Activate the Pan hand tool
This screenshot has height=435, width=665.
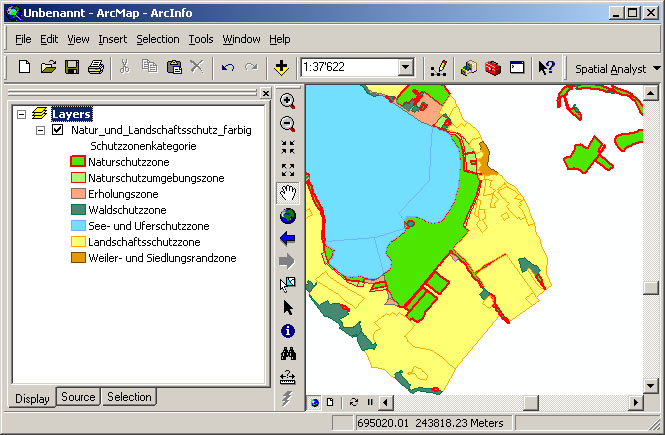pos(288,193)
